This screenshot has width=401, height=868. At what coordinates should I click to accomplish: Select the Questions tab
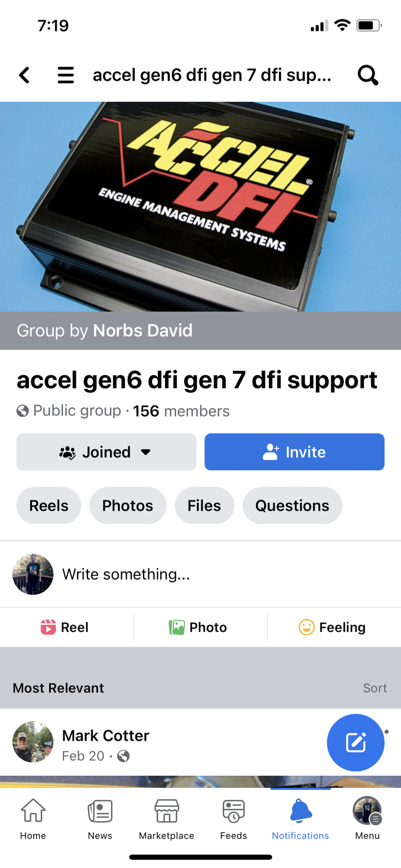(x=292, y=505)
